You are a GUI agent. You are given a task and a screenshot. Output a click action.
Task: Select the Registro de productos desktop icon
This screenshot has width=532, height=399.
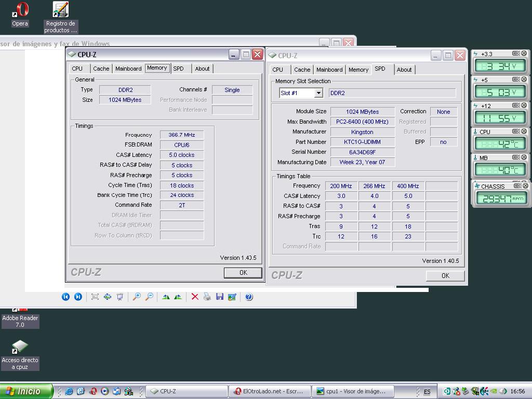coord(61,17)
